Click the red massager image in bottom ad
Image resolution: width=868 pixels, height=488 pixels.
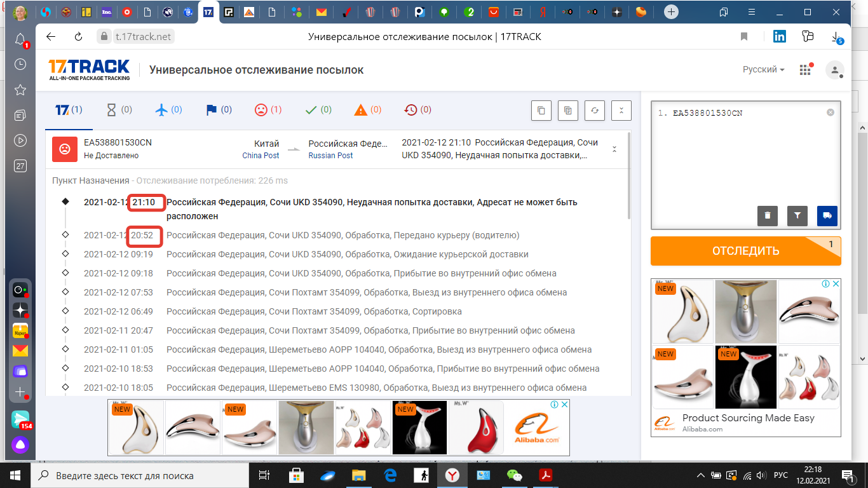477,428
